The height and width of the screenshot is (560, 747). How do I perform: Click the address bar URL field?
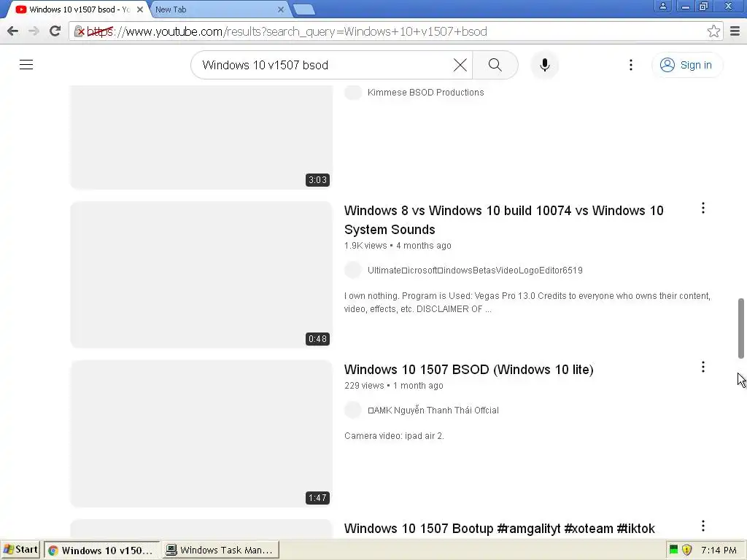pos(395,31)
